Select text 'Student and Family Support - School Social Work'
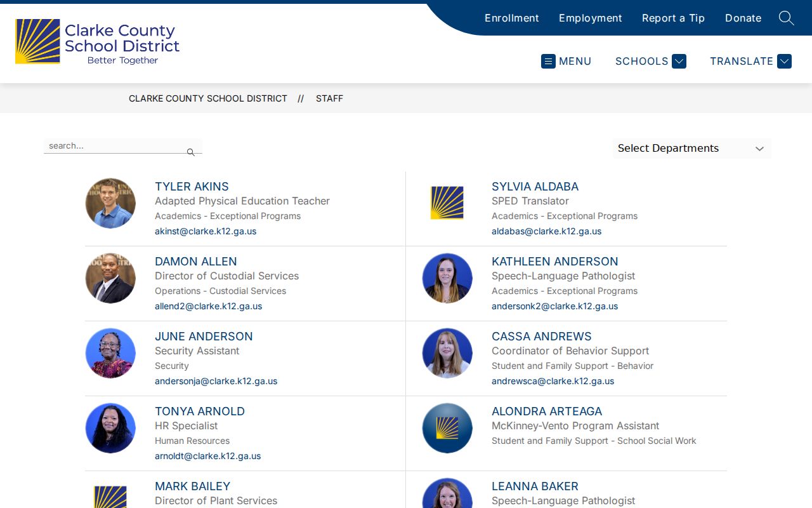The height and width of the screenshot is (508, 812). coord(594,441)
